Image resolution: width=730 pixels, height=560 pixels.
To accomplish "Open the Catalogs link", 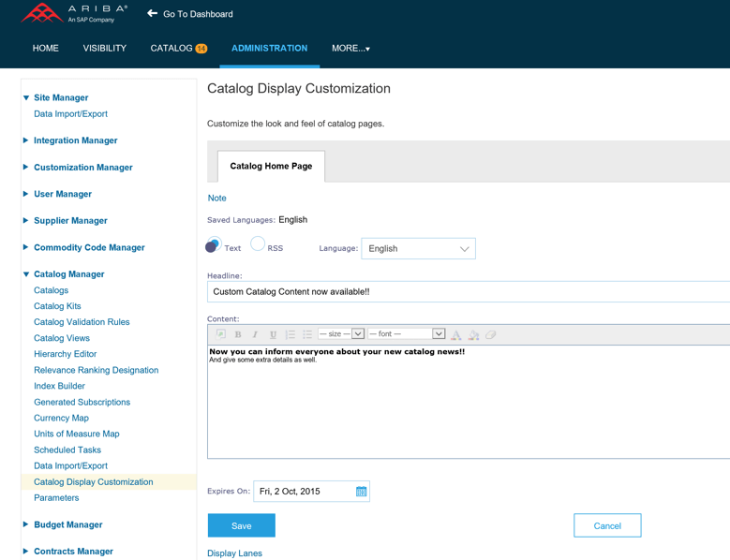I will [x=52, y=290].
